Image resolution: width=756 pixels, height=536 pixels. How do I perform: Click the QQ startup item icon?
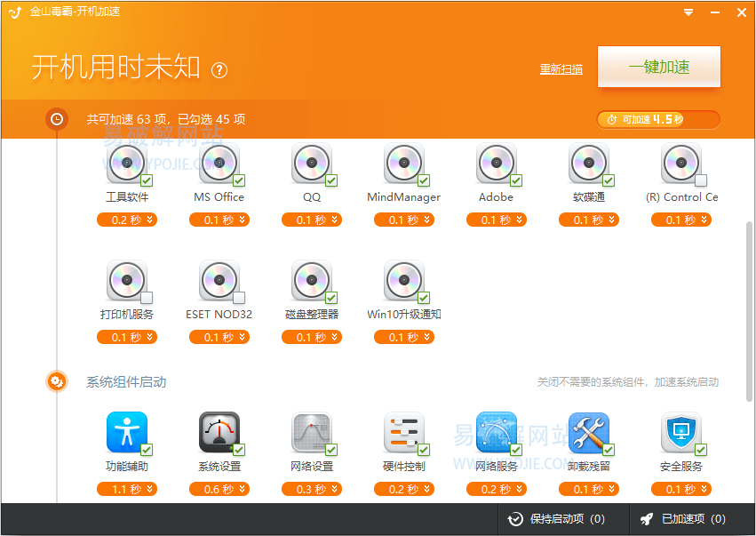(312, 163)
